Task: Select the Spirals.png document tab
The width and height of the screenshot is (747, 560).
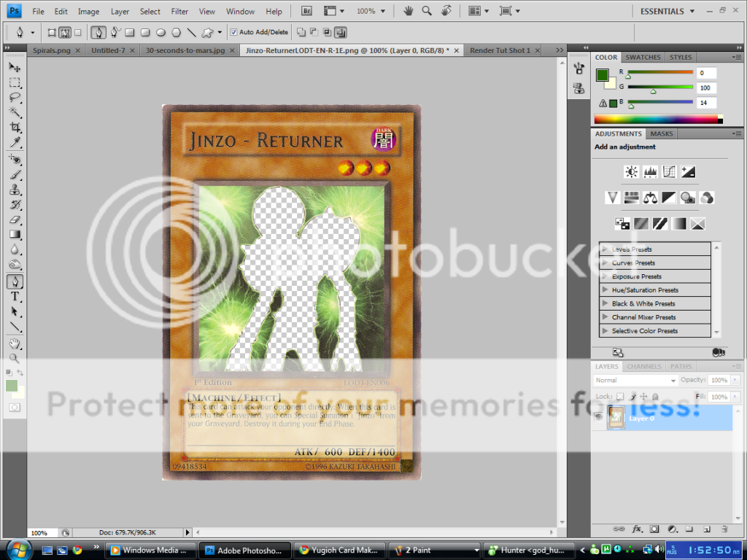Action: click(52, 52)
